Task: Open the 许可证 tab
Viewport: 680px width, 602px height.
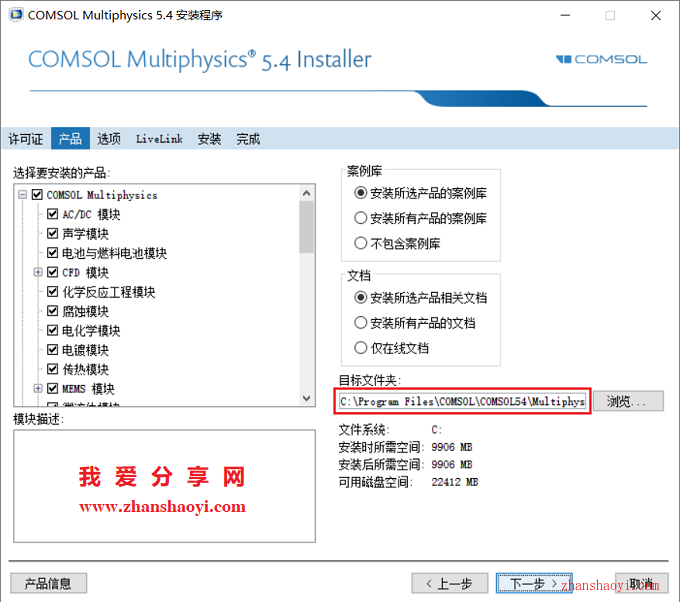Action: tap(26, 139)
